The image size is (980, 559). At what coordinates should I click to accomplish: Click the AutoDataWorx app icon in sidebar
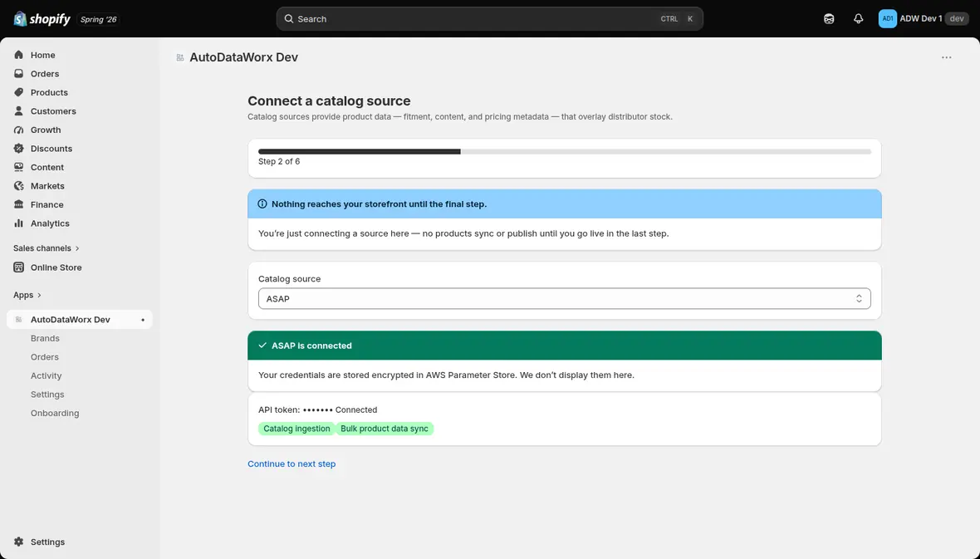(x=19, y=320)
